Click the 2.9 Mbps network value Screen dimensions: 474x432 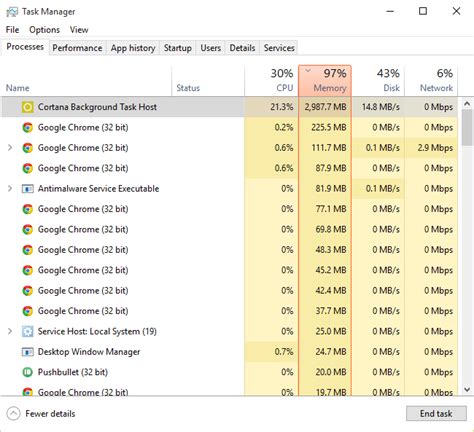tap(435, 148)
